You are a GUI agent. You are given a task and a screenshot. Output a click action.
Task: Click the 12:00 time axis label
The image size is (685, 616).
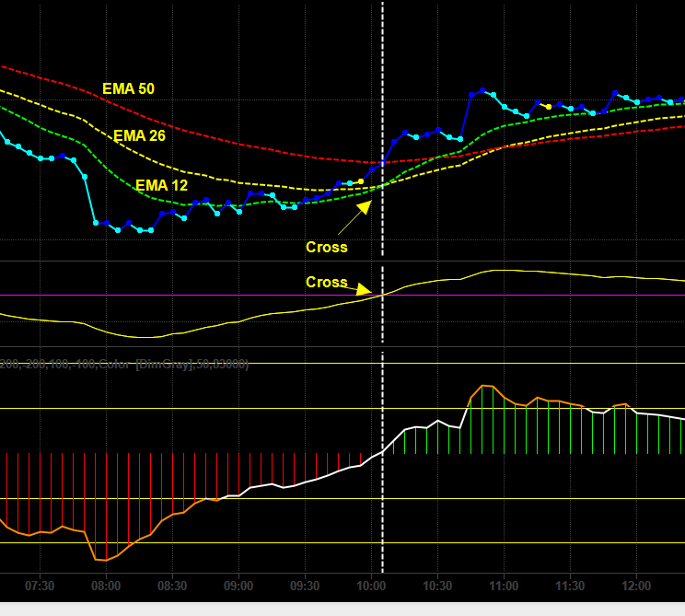click(636, 586)
